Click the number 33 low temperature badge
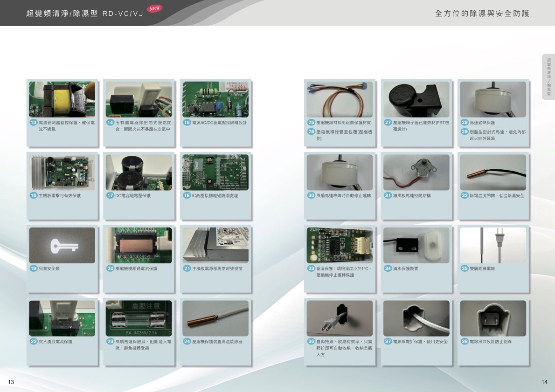555x392 pixels. 311,268
